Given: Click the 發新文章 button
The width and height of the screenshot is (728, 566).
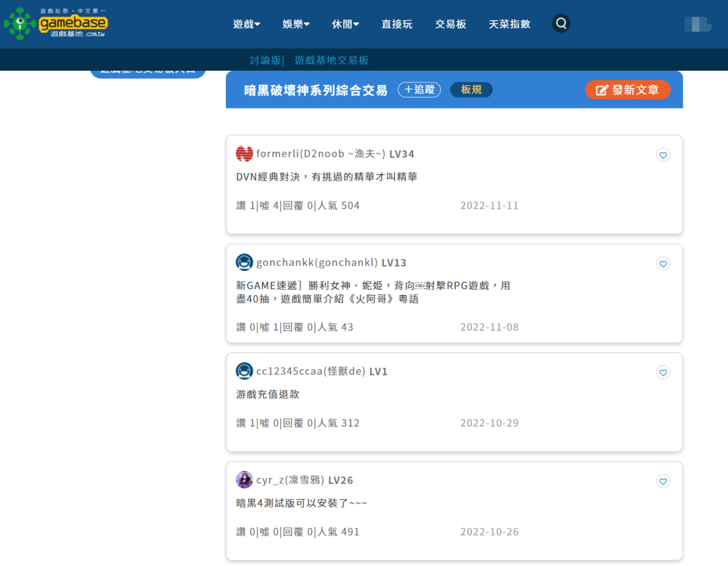Looking at the screenshot, I should pyautogui.click(x=628, y=90).
